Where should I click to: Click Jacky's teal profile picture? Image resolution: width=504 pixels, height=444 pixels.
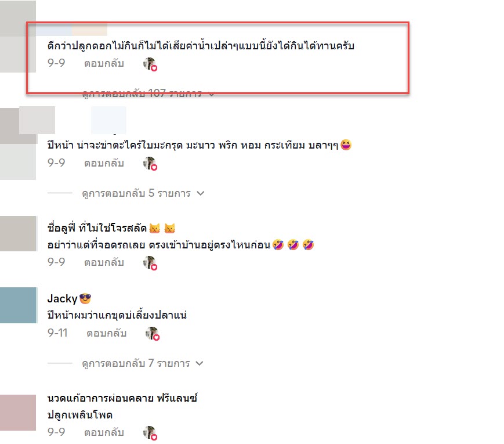[19, 305]
